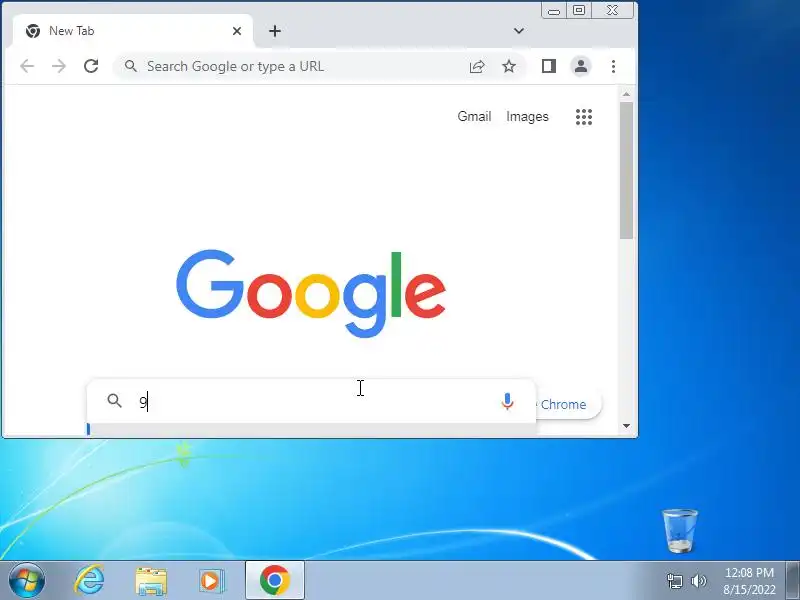800x600 pixels.
Task: Click the magnifier icon in Google search box
Action: pyautogui.click(x=115, y=401)
